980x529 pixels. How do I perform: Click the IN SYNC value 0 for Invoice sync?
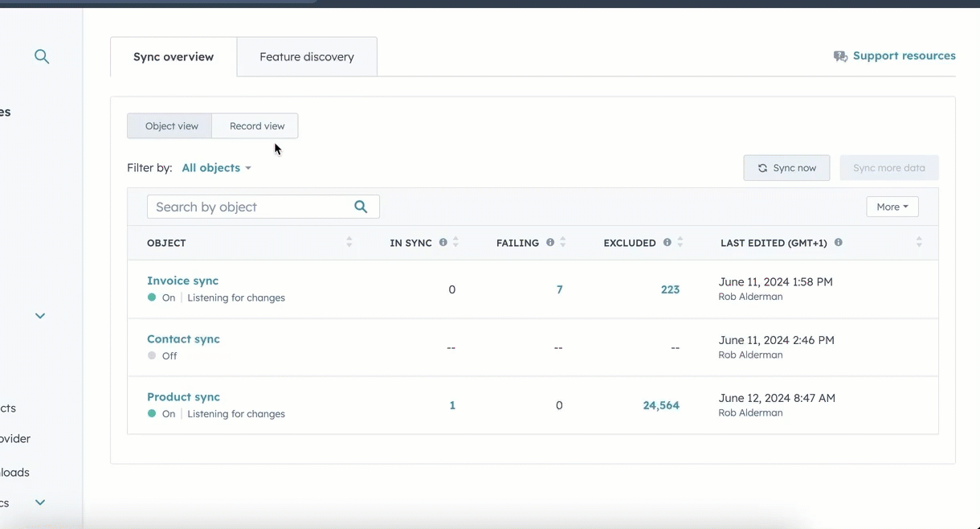(x=451, y=289)
